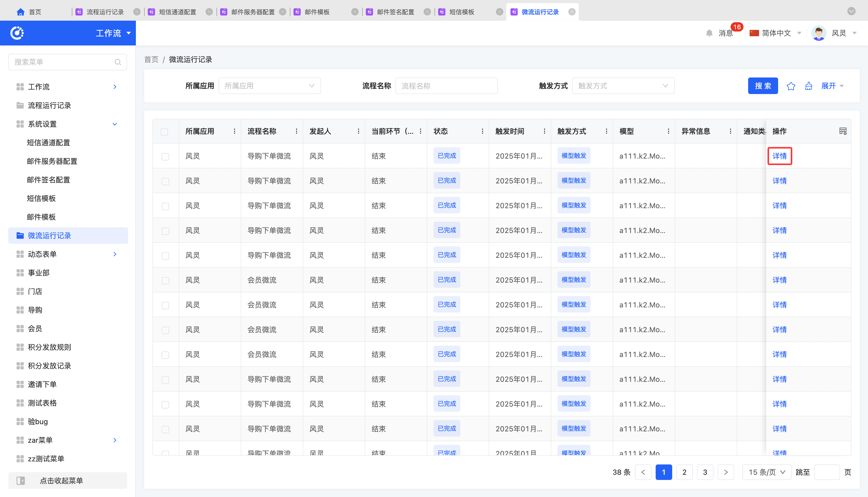The image size is (868, 497).
Task: Select the checkbox on sixth row 会员微流
Action: pyautogui.click(x=165, y=280)
